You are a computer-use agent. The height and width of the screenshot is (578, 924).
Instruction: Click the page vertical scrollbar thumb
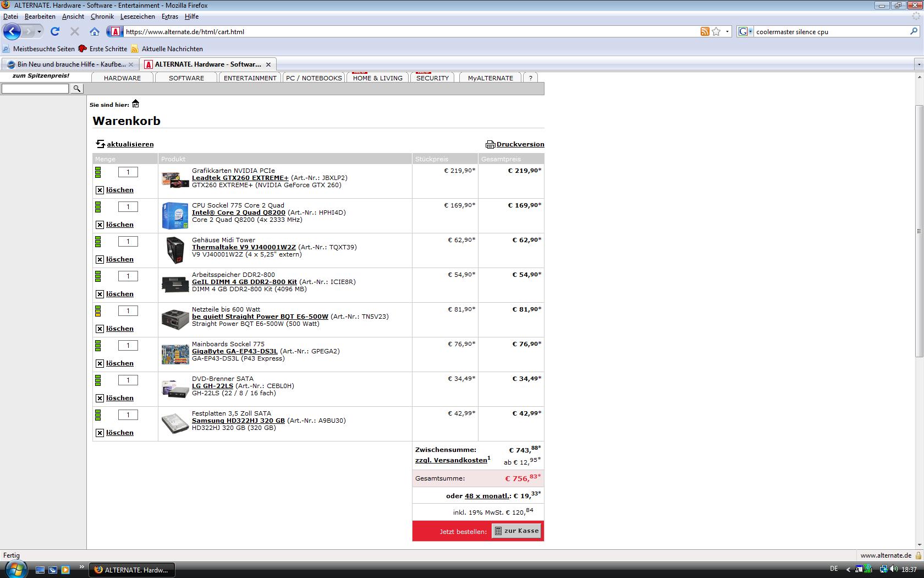[x=919, y=230]
